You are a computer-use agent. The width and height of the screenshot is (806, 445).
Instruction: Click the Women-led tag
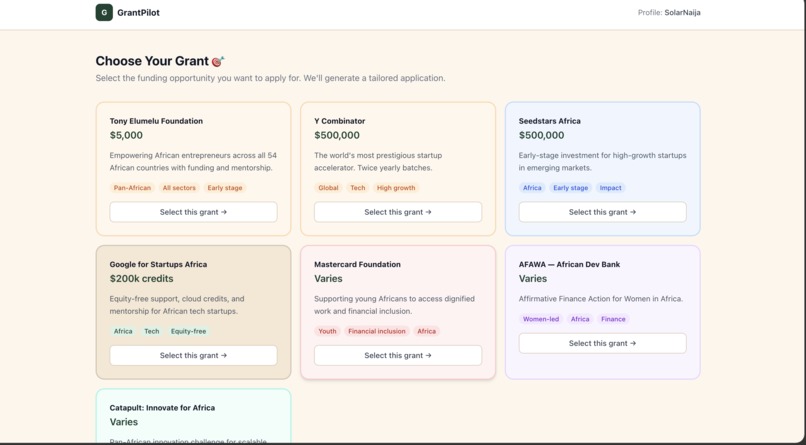click(x=541, y=319)
